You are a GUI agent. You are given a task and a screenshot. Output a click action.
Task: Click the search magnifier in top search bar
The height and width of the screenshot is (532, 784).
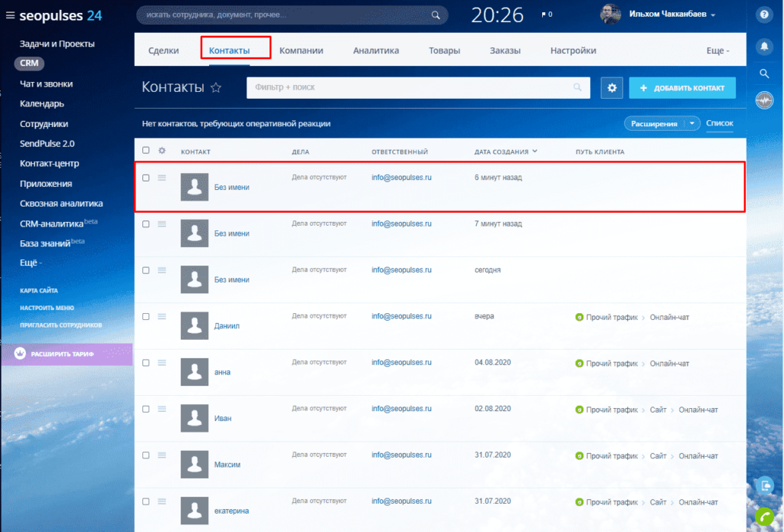pyautogui.click(x=436, y=15)
